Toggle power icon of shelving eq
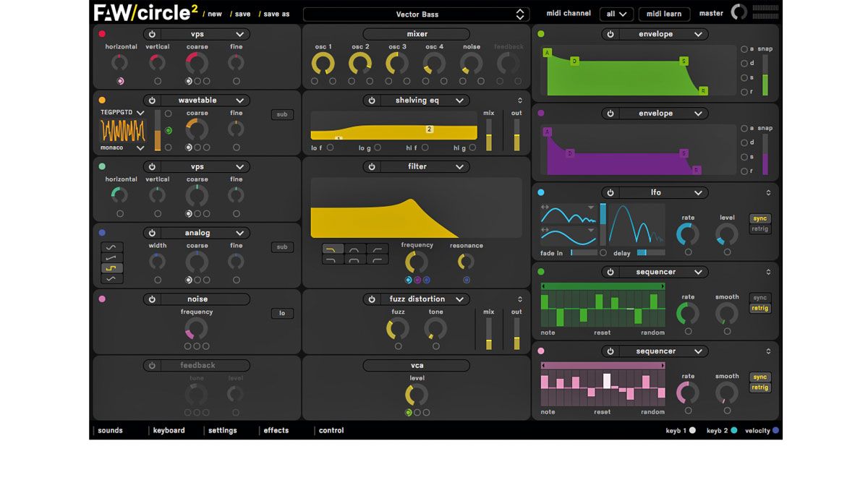Image resolution: width=868 pixels, height=488 pixels. coord(372,100)
